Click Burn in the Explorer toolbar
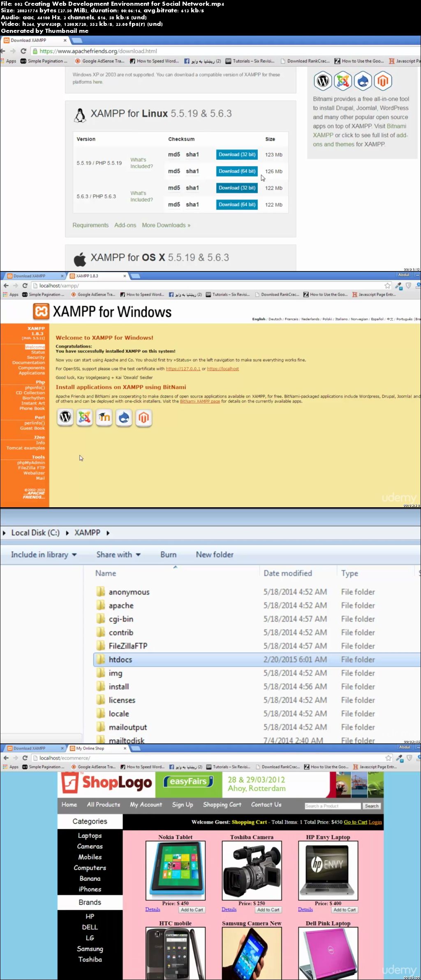421x980 pixels. coord(168,554)
